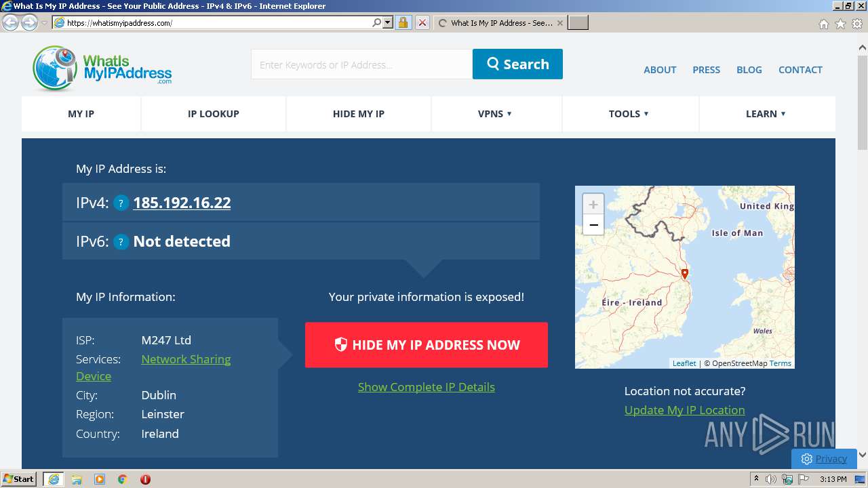
Task: Open the file explorer taskbar icon
Action: 77,479
